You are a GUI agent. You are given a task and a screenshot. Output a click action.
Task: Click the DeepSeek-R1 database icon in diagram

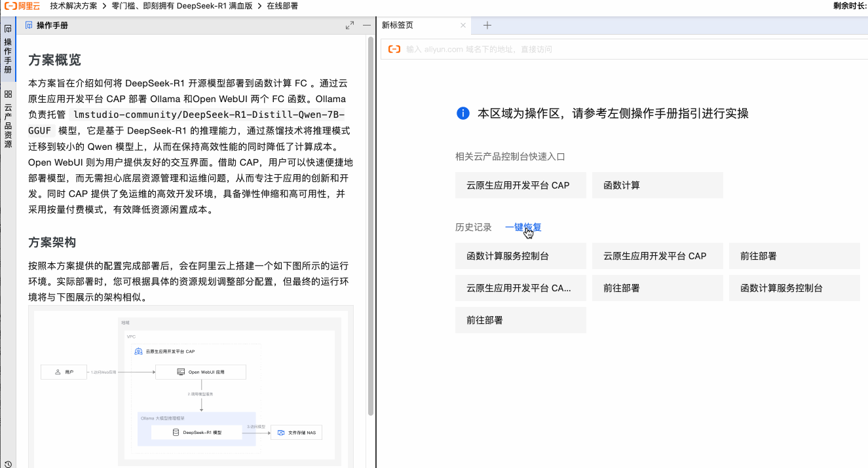[176, 432]
